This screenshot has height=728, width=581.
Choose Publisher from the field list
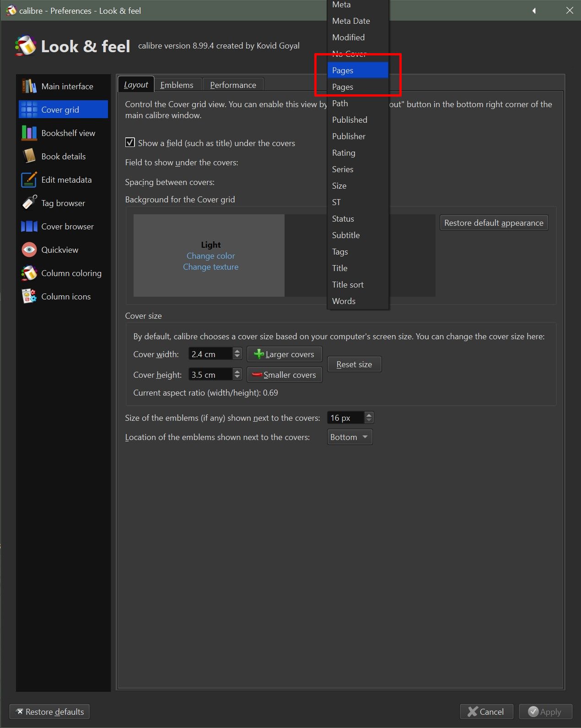[358, 136]
